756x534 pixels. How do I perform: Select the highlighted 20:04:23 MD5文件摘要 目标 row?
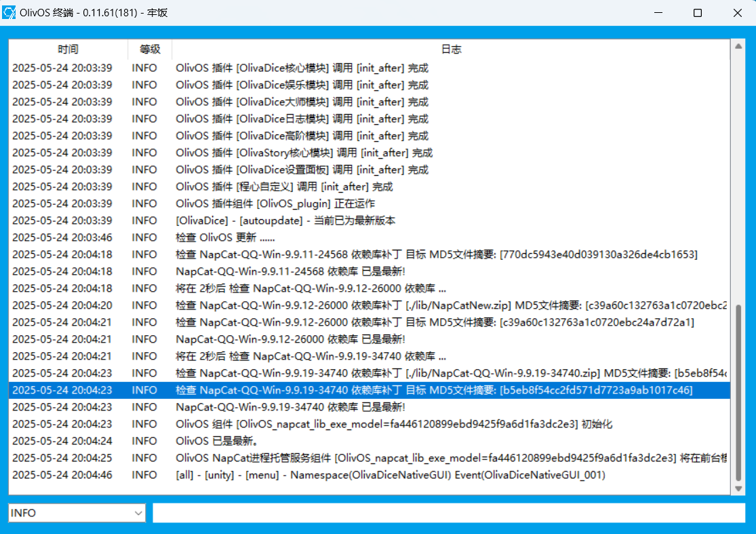click(x=434, y=390)
